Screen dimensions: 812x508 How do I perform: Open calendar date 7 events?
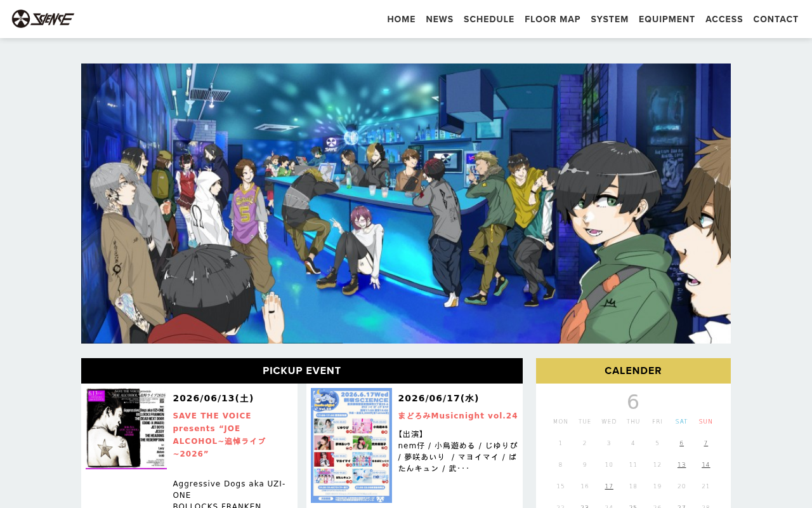pyautogui.click(x=705, y=443)
